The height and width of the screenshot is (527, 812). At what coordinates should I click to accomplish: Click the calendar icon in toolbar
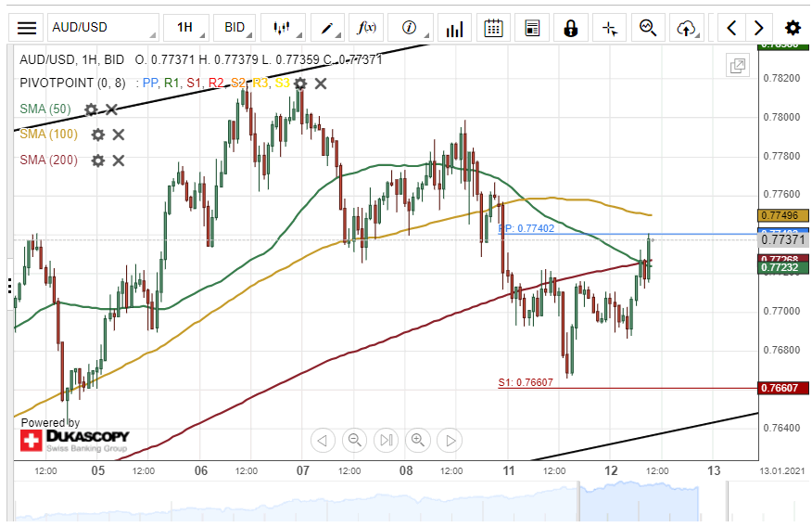(x=493, y=28)
